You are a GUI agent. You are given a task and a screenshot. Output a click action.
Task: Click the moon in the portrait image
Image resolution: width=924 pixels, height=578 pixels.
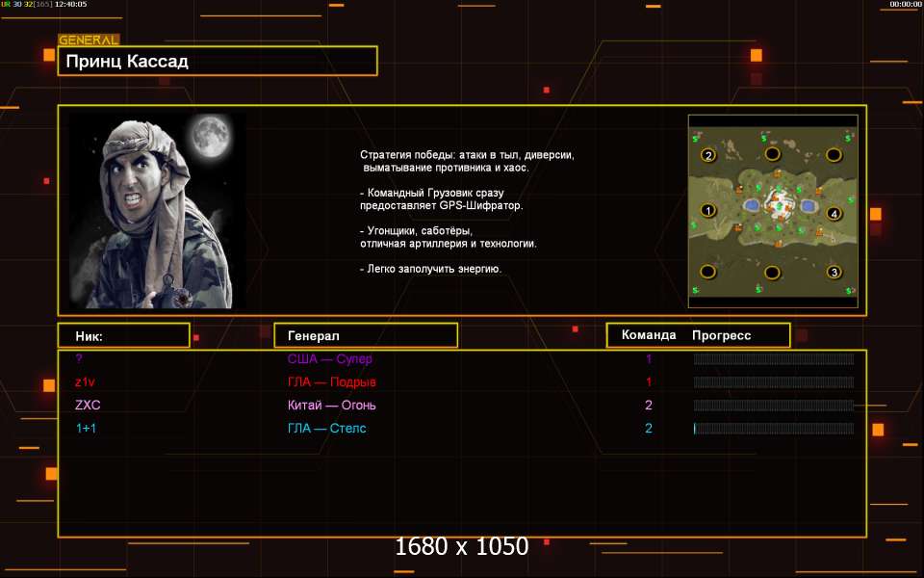click(211, 135)
